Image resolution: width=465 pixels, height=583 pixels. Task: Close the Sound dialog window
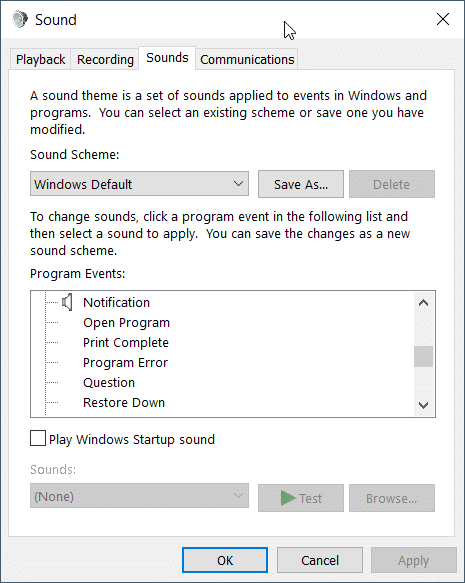(443, 19)
